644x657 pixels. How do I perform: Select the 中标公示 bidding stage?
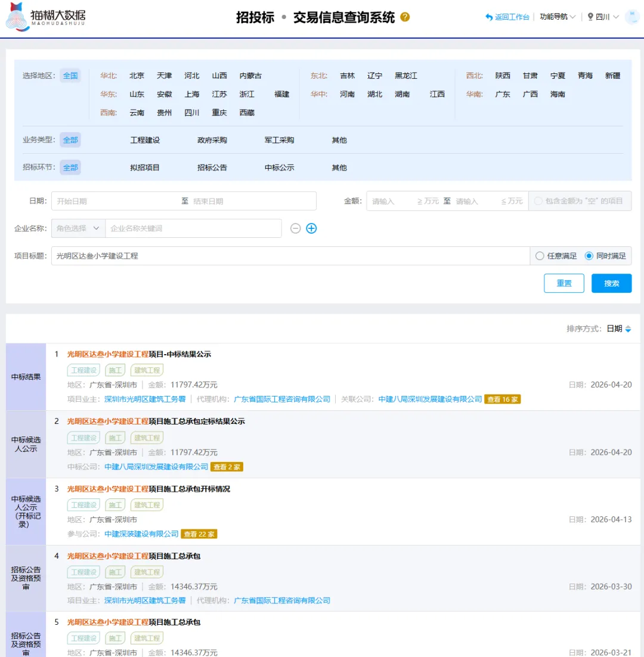coord(279,168)
